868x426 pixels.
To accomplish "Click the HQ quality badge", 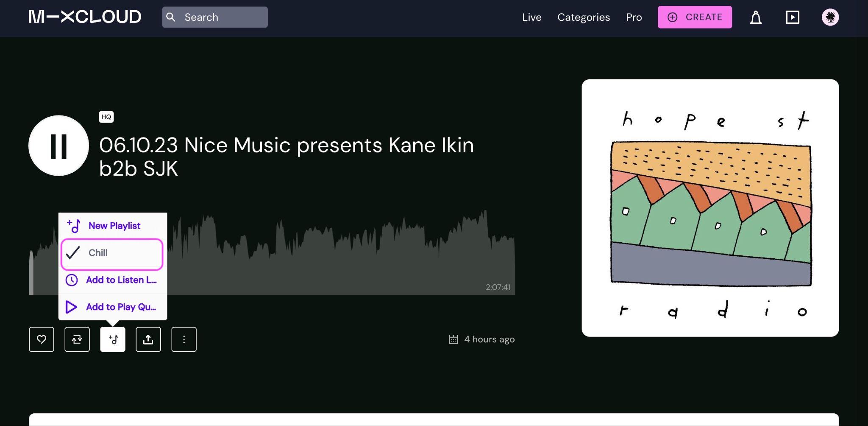I will [106, 117].
